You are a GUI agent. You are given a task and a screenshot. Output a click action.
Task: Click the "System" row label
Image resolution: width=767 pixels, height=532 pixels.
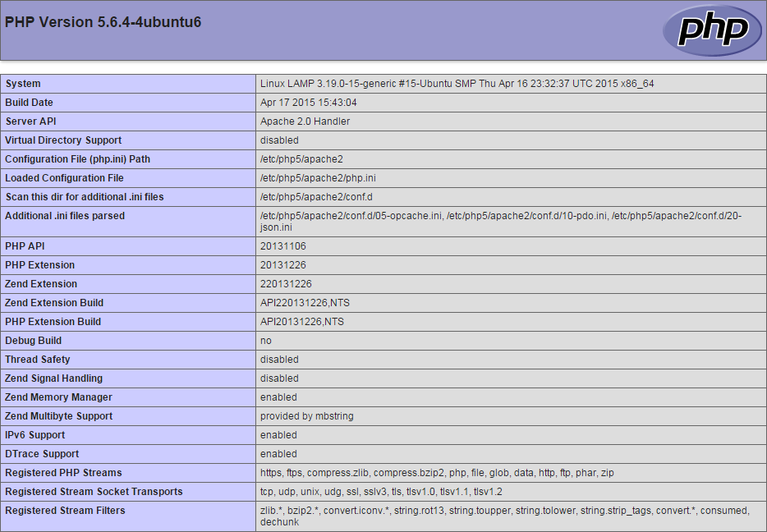pyautogui.click(x=23, y=84)
